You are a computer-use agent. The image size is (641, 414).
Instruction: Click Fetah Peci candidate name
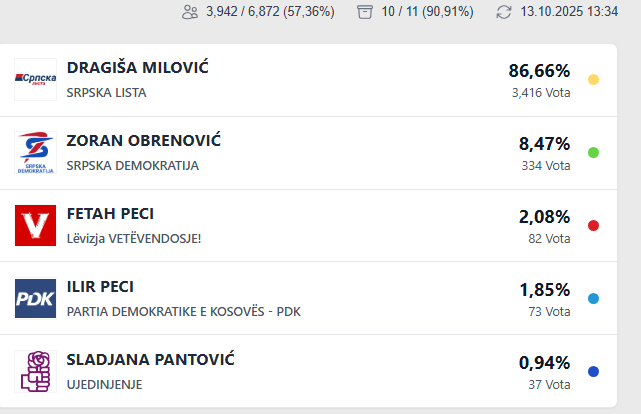tap(110, 214)
